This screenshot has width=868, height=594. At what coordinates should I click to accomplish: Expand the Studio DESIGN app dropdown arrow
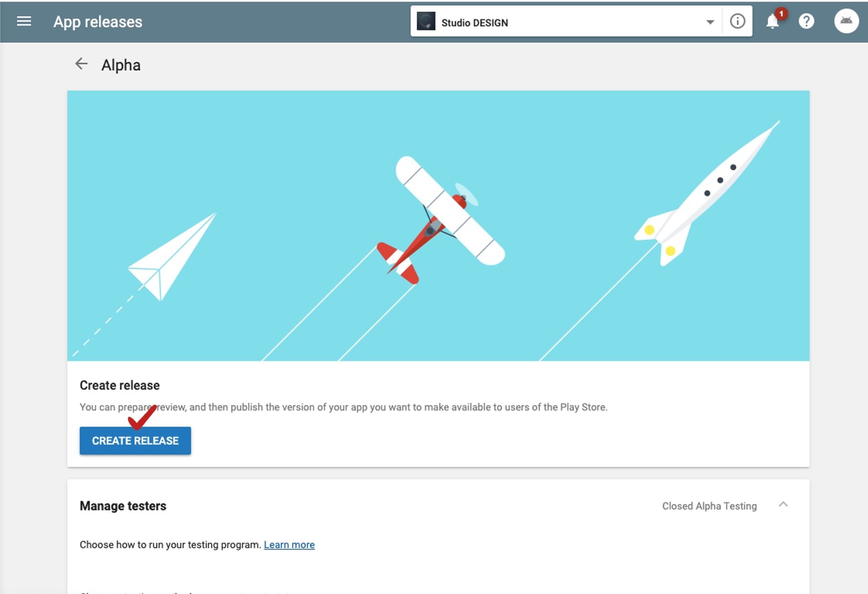(x=710, y=22)
